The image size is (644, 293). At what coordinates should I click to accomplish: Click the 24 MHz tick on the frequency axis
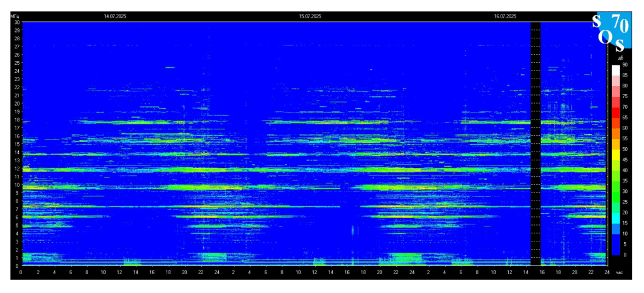pyautogui.click(x=17, y=71)
